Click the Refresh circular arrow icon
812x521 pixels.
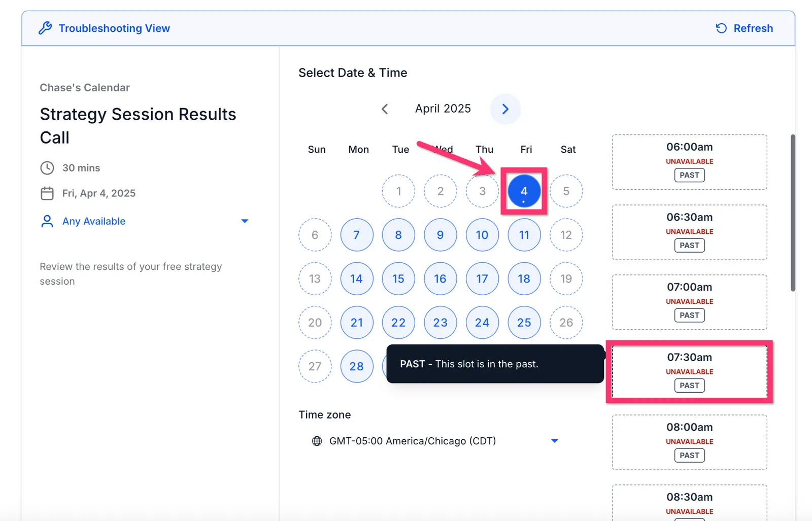pos(721,28)
